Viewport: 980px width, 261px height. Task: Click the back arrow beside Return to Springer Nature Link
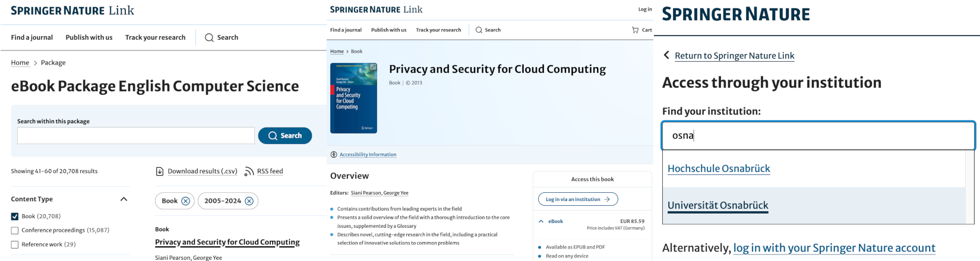(666, 55)
